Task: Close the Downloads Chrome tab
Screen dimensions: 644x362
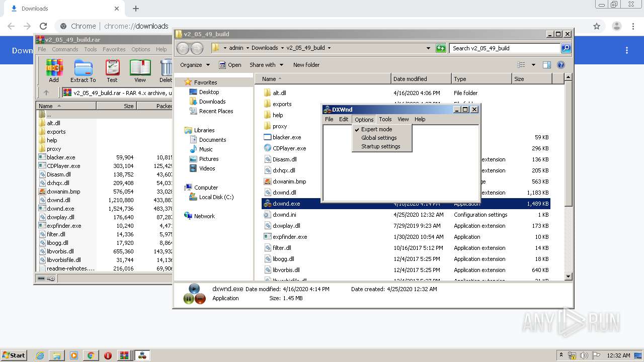Action: coord(117,9)
